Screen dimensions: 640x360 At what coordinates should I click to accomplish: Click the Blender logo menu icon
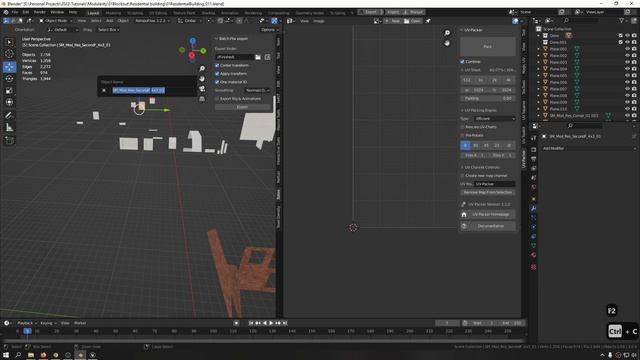6,12
